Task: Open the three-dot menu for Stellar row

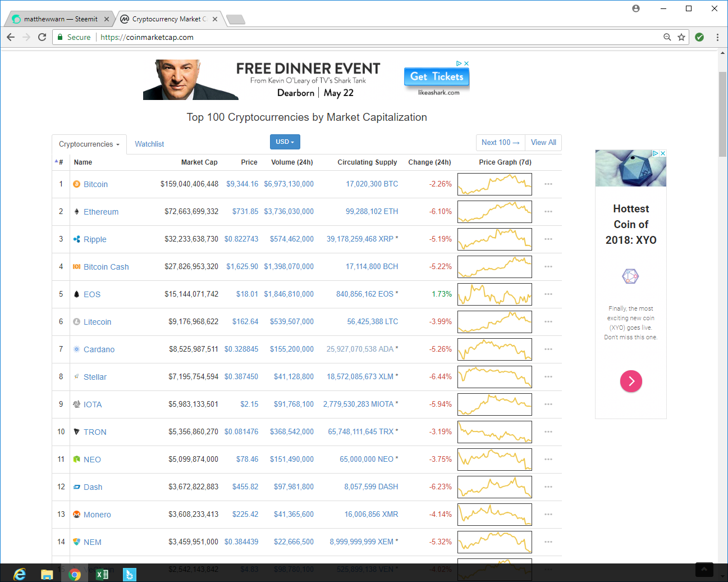Action: [x=548, y=376]
